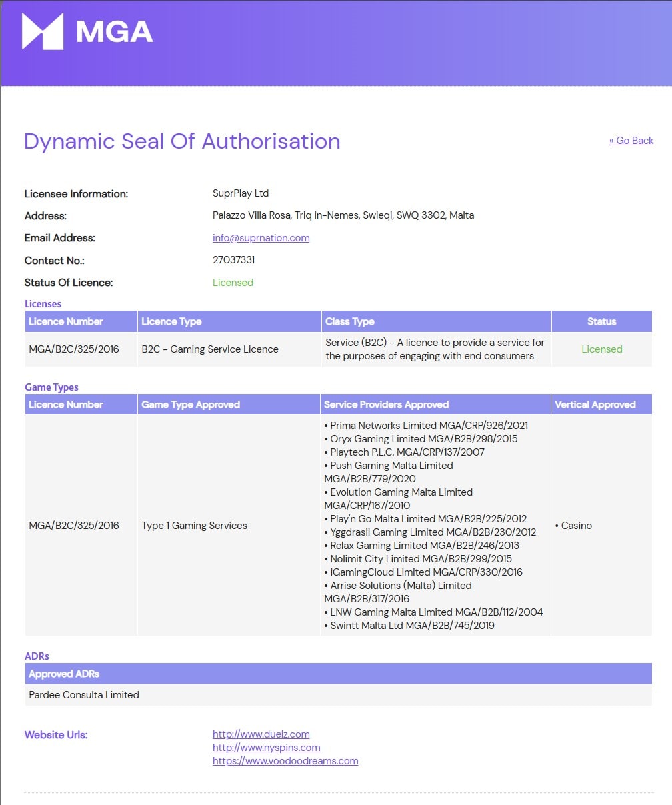Click the Prima Networks Limited provider entry
The height and width of the screenshot is (805, 672).
pyautogui.click(x=426, y=425)
